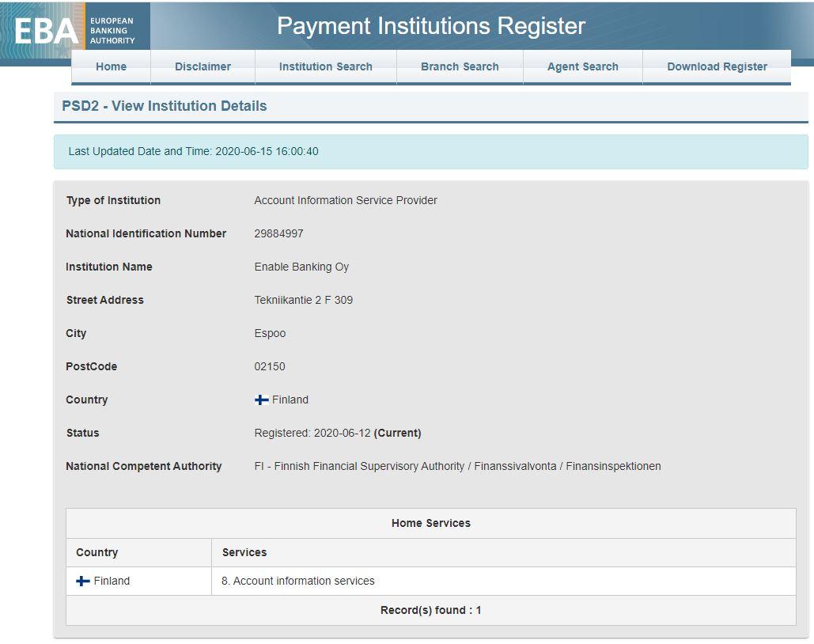The image size is (814, 644).
Task: Click the Finland text in Country field
Action: (x=290, y=400)
